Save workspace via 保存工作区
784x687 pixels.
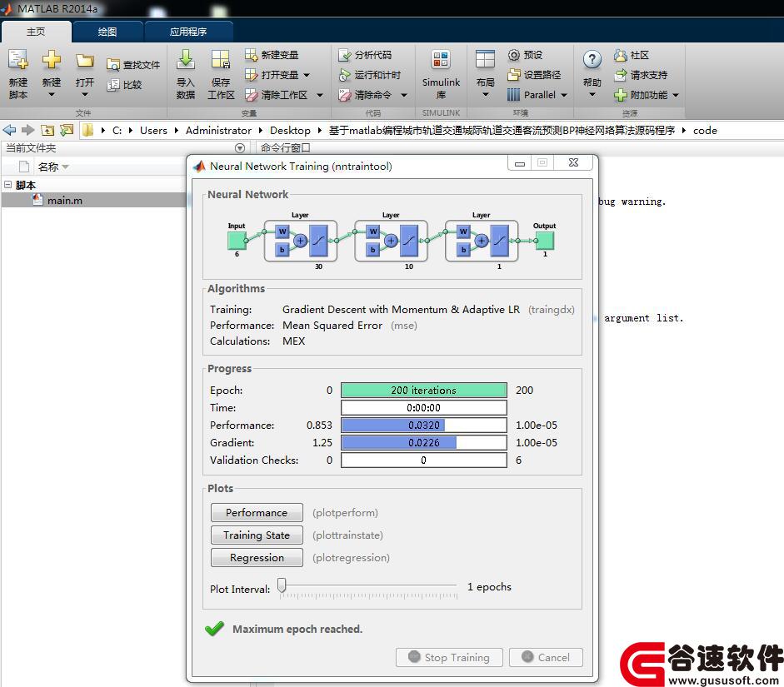221,74
